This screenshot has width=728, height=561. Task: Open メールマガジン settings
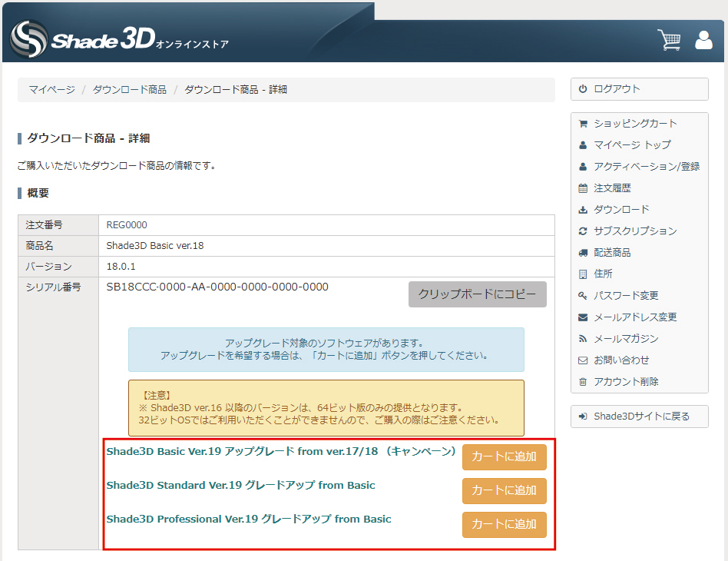[x=626, y=339]
